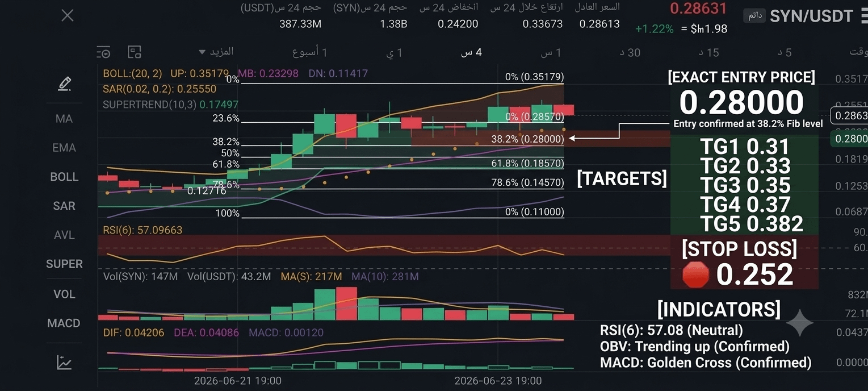Toggle the MA indicator
The width and height of the screenshot is (868, 391).
pos(64,119)
